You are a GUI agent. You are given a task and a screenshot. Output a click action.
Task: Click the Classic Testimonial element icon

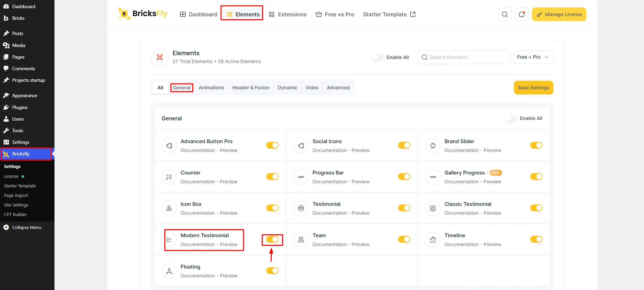433,208
